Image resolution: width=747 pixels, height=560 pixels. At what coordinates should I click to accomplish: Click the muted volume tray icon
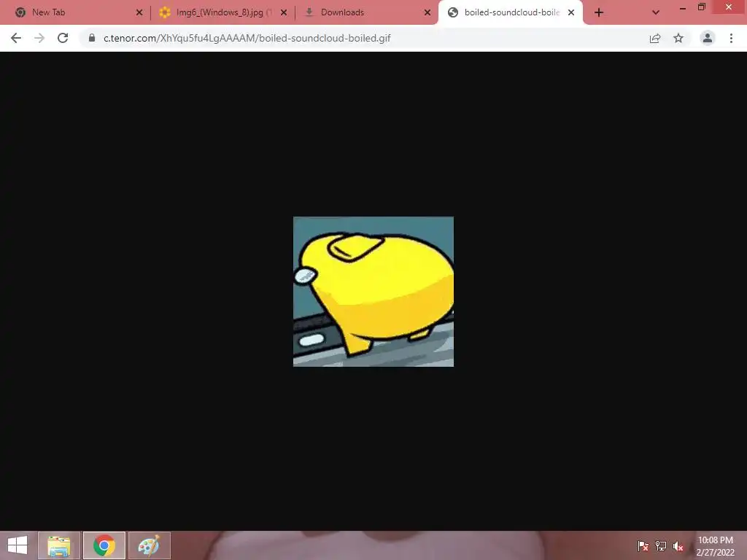pyautogui.click(x=678, y=546)
